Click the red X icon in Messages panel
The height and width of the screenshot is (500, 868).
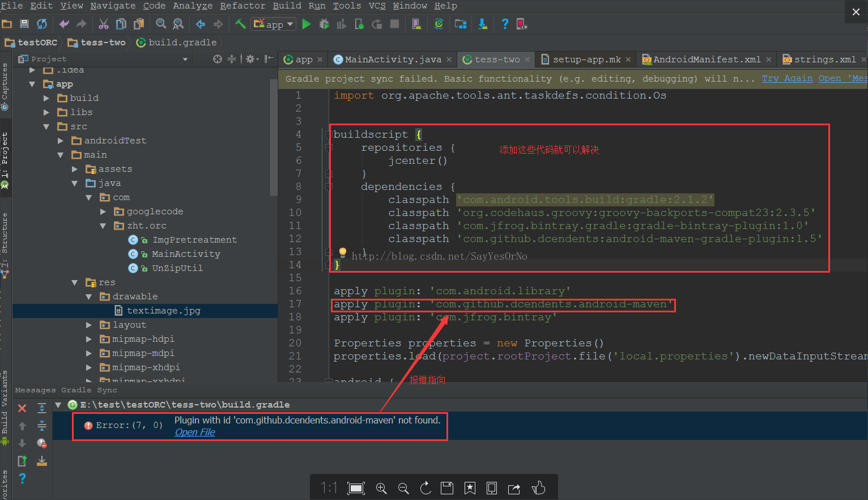coord(22,408)
